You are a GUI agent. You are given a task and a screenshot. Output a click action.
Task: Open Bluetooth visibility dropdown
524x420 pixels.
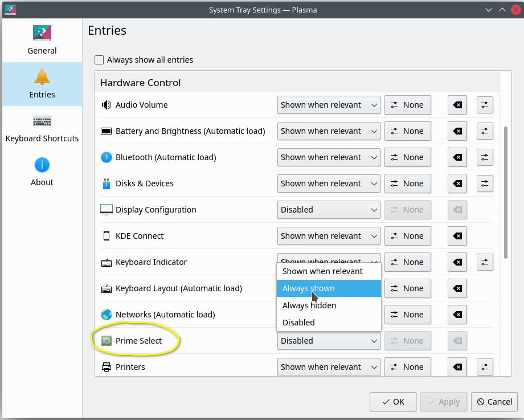tap(329, 157)
